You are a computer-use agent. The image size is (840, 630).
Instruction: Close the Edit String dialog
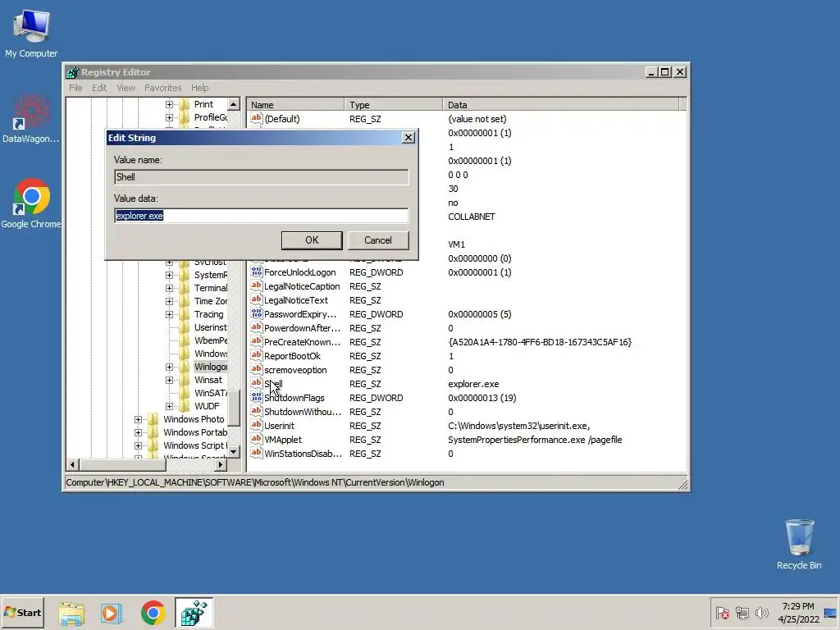[409, 138]
